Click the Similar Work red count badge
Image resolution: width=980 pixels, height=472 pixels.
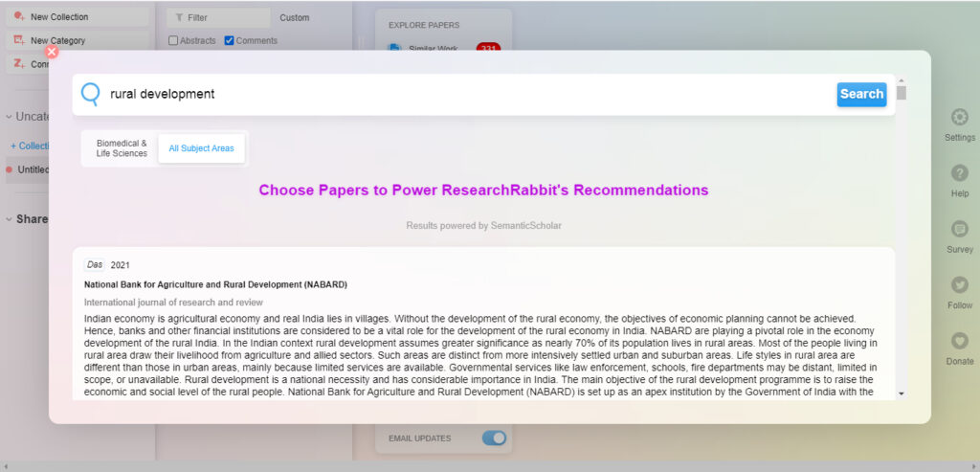488,48
